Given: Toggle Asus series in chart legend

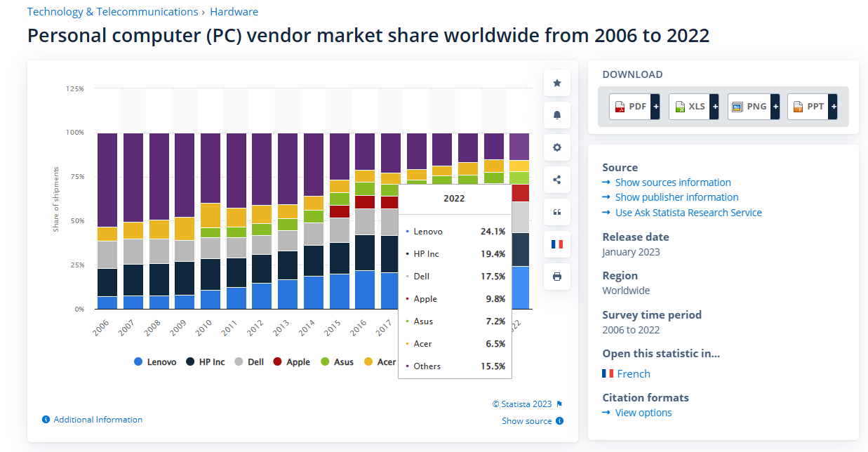Looking at the screenshot, I should point(337,362).
